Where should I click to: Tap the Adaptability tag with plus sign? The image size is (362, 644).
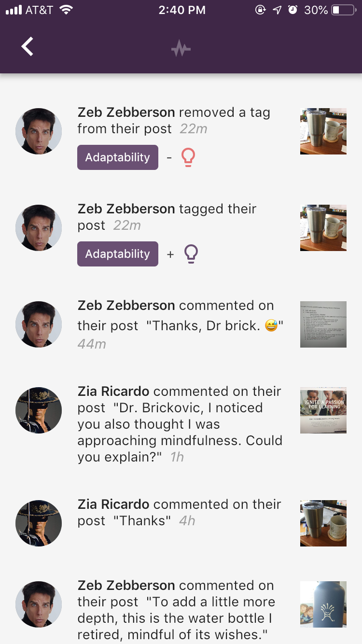[118, 254]
